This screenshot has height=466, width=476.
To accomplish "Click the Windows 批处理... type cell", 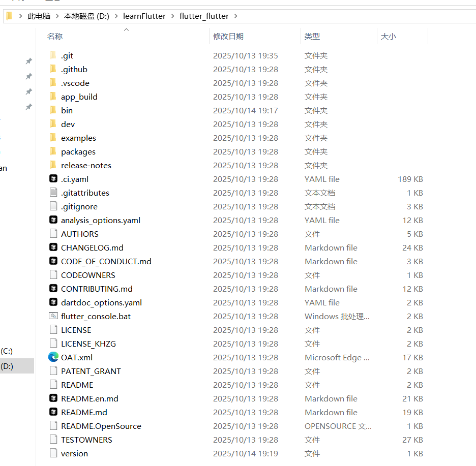I will coord(337,317).
